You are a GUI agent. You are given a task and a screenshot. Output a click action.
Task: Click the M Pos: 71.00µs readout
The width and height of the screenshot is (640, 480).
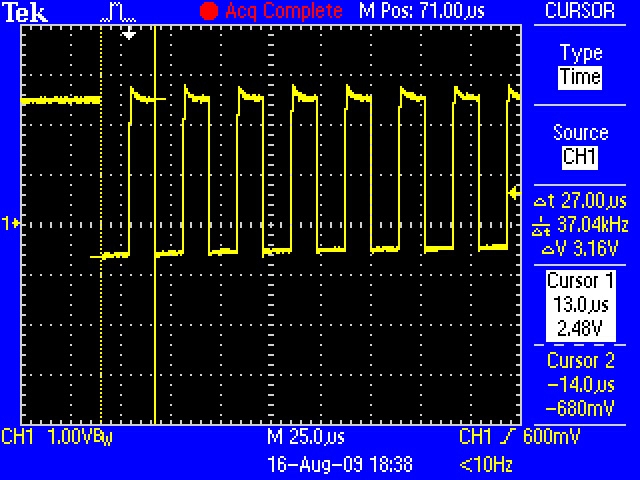tap(408, 12)
